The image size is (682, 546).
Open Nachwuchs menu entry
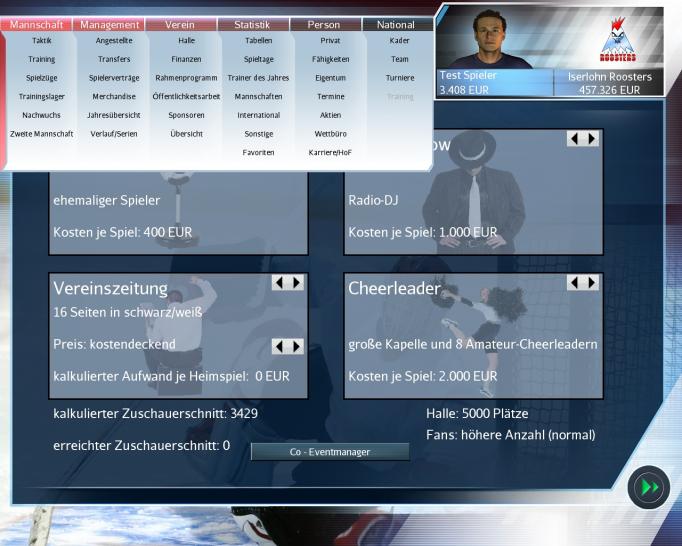click(42, 115)
